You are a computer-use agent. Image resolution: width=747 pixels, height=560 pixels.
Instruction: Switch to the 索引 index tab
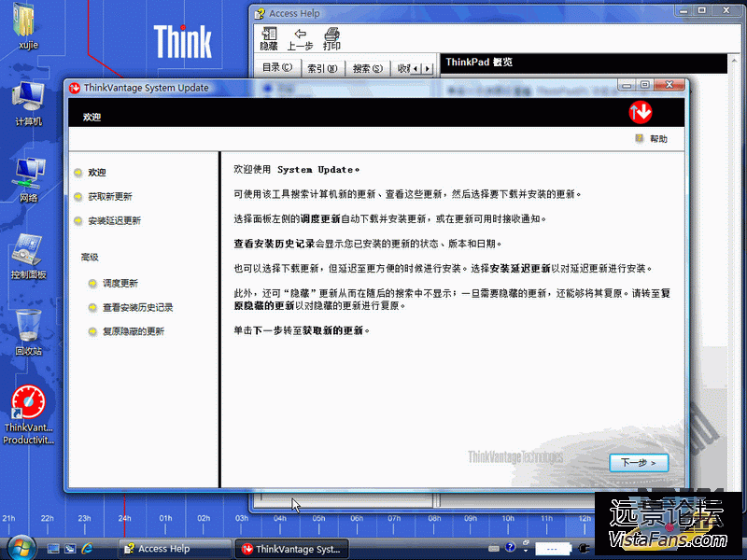point(322,68)
